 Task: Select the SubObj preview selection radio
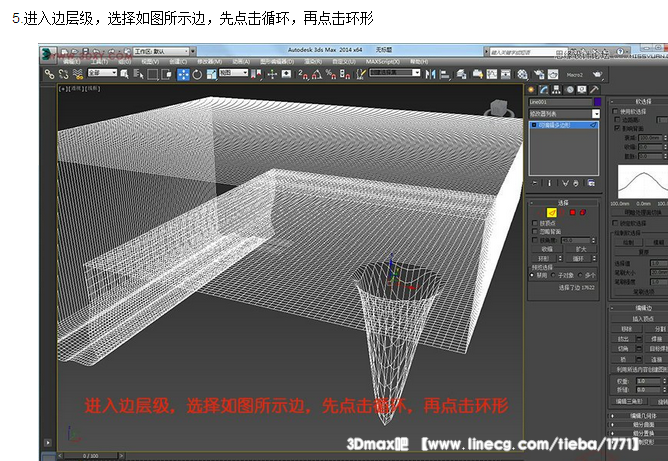[x=553, y=275]
